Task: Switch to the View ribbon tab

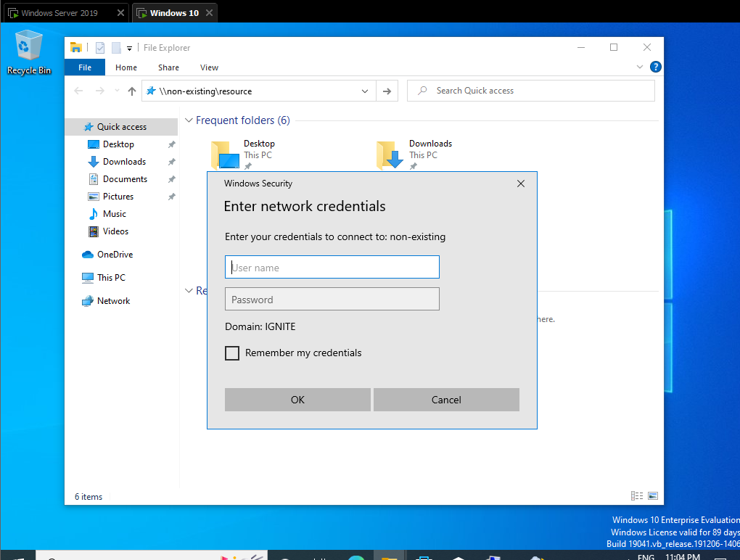Action: click(x=209, y=67)
